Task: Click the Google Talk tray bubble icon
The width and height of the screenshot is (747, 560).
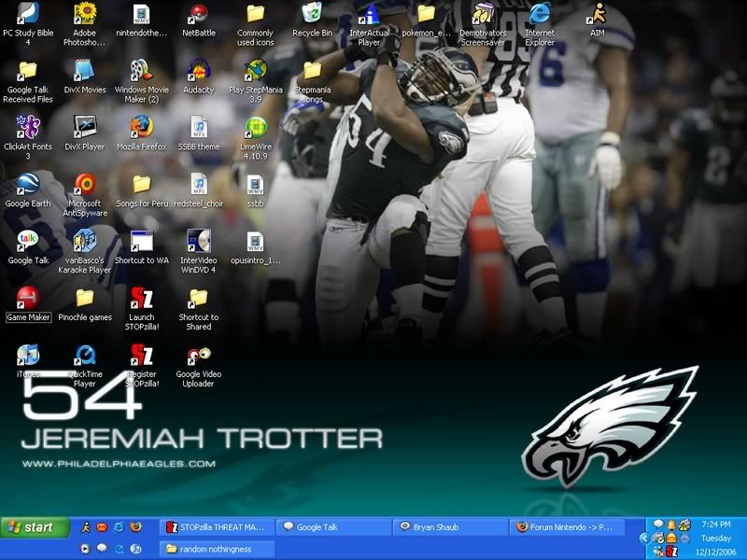Action: tap(658, 524)
